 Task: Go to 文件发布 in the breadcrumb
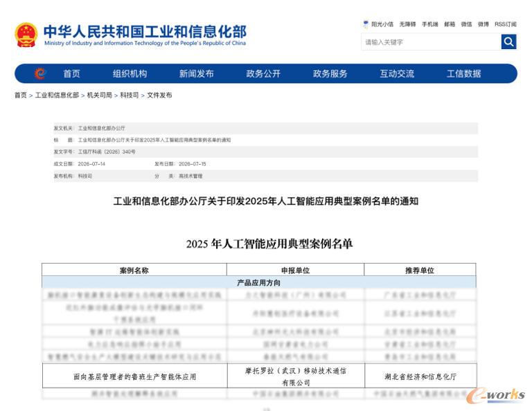click(x=159, y=95)
